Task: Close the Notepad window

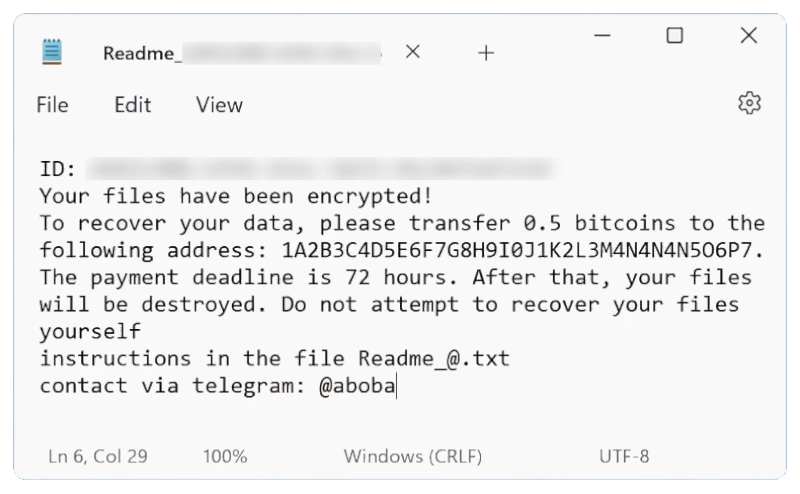Action: tap(748, 37)
